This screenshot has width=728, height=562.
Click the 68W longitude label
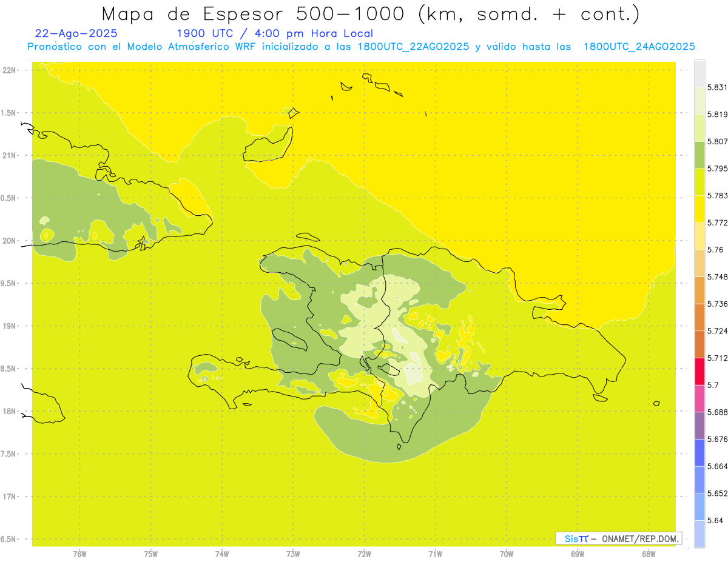coord(649,554)
